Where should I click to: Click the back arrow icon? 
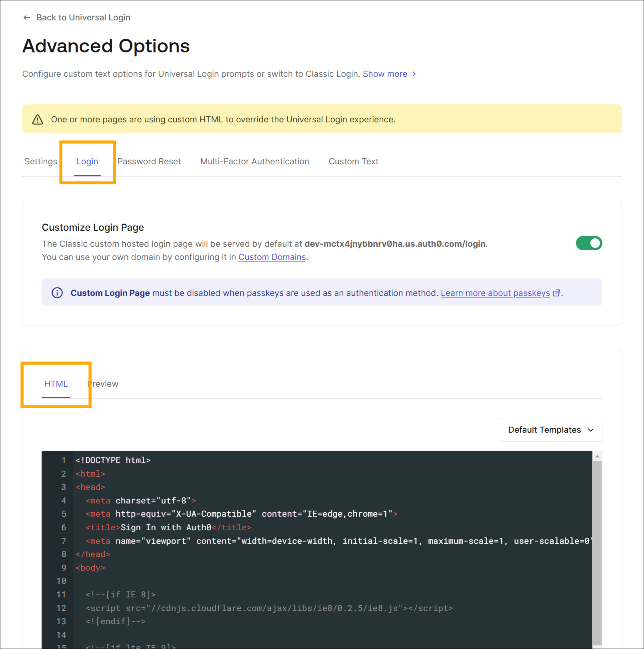pos(26,18)
